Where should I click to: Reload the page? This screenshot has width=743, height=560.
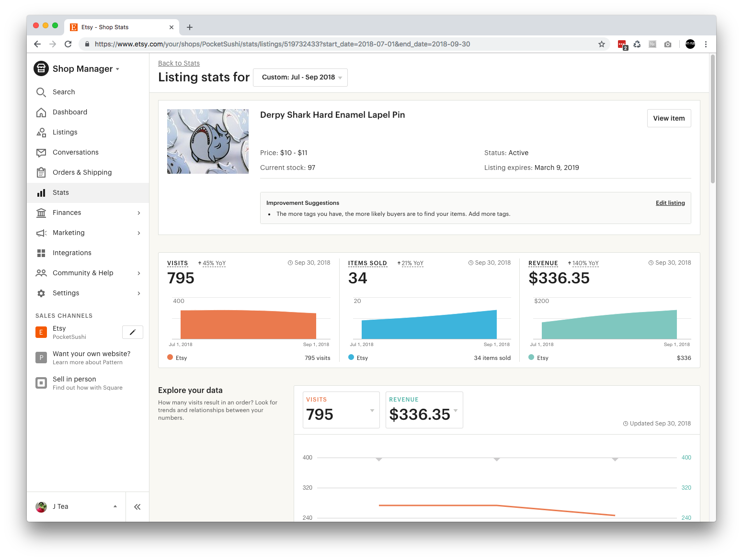click(68, 44)
